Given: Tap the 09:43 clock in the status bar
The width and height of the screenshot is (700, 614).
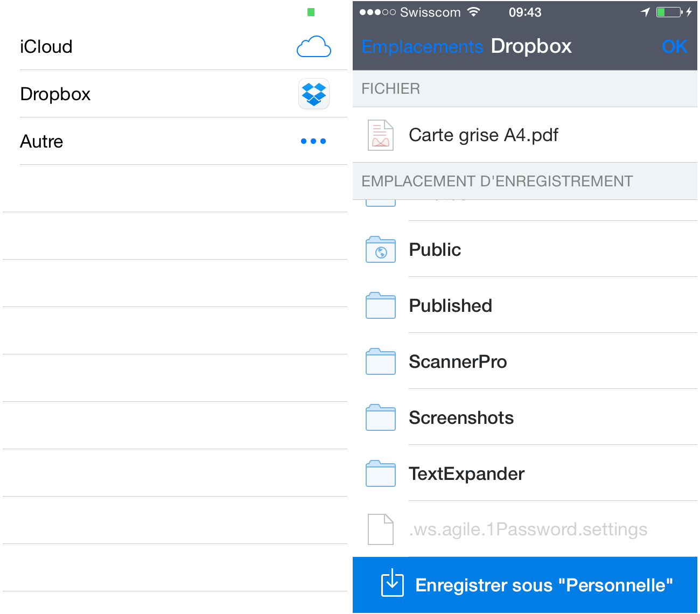Looking at the screenshot, I should pyautogui.click(x=525, y=12).
